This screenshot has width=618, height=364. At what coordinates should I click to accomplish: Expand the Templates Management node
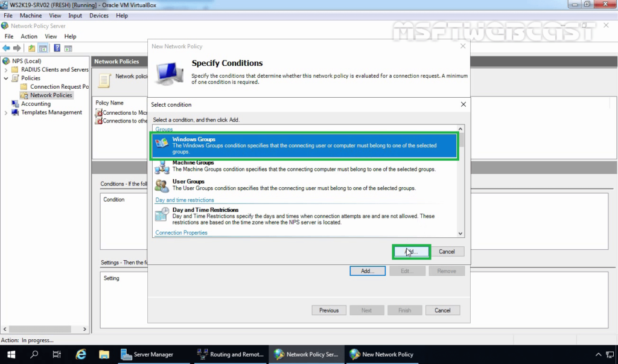6,113
